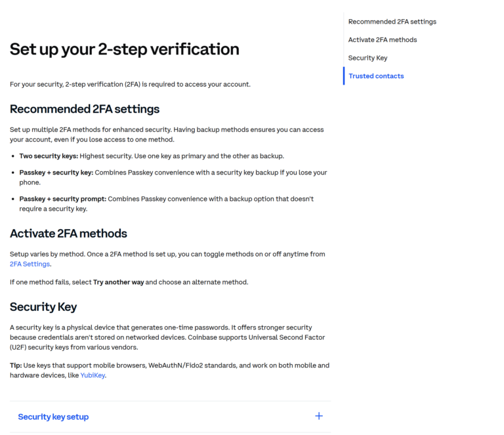Click the Security Key section heading
The image size is (504, 435).
[x=43, y=306]
